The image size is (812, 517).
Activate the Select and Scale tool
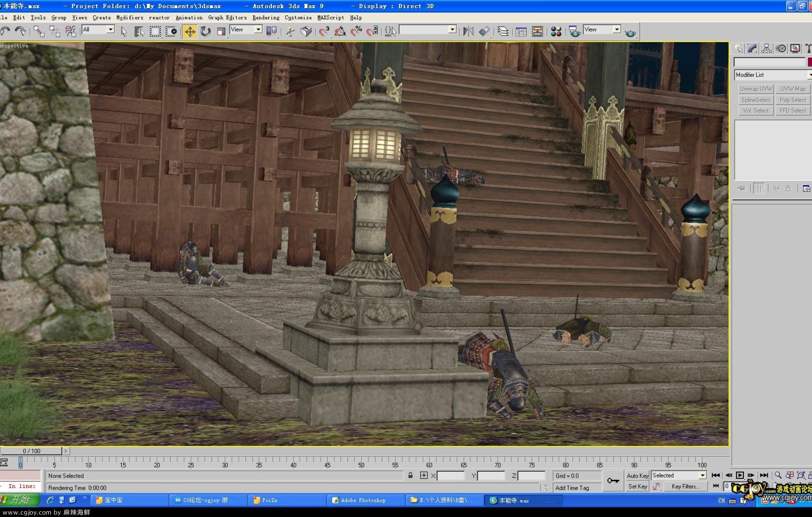(x=221, y=31)
